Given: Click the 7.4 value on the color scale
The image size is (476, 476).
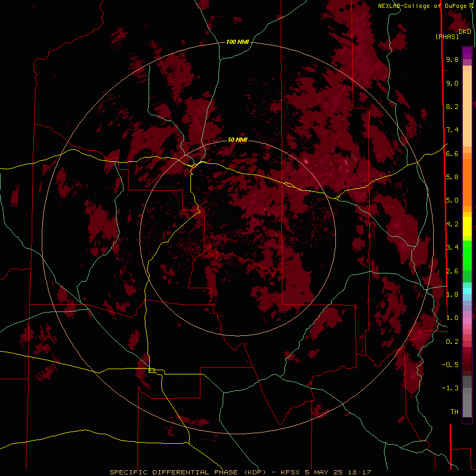Looking at the screenshot, I should [x=452, y=130].
